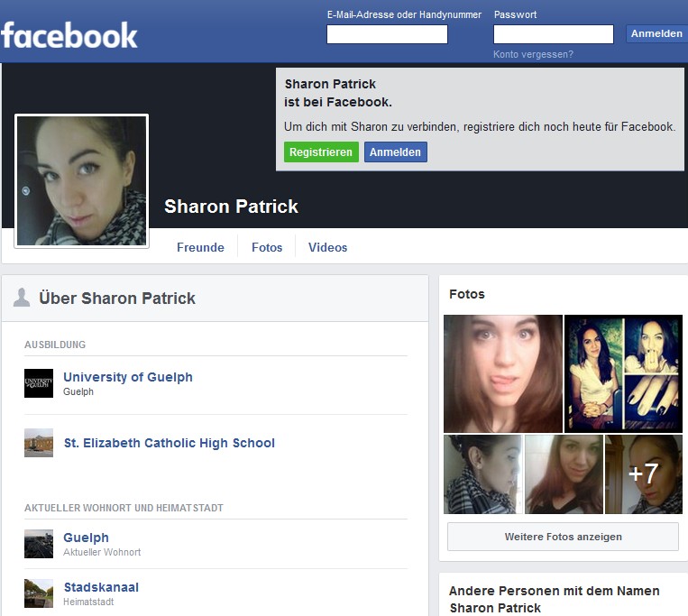Click the blue Anmelden button below signup text
The width and height of the screenshot is (688, 616).
(x=395, y=152)
